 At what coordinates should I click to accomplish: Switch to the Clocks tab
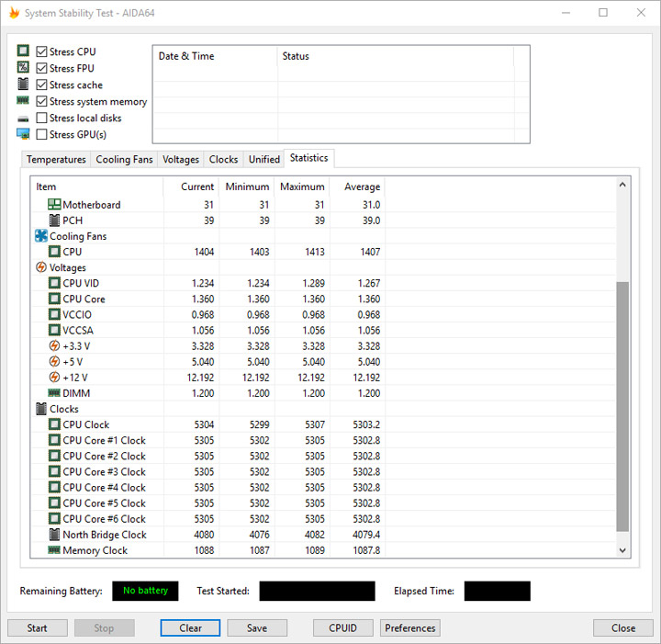[223, 160]
